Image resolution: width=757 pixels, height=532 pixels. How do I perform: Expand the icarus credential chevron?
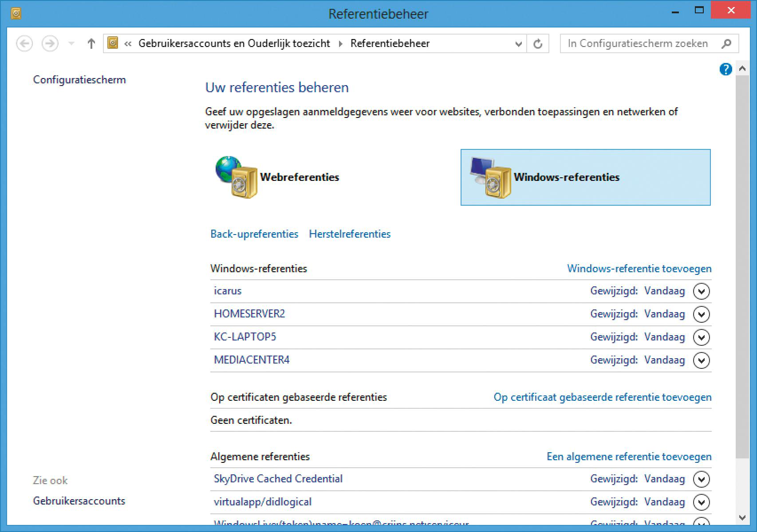point(701,291)
